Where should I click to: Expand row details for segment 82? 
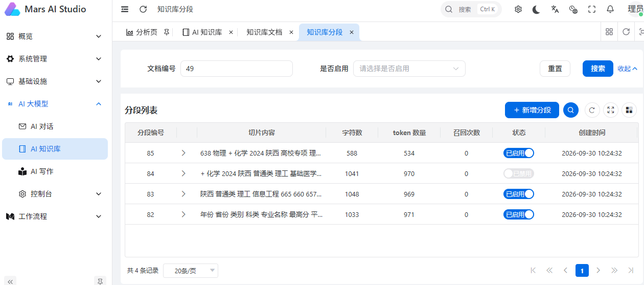coord(183,214)
